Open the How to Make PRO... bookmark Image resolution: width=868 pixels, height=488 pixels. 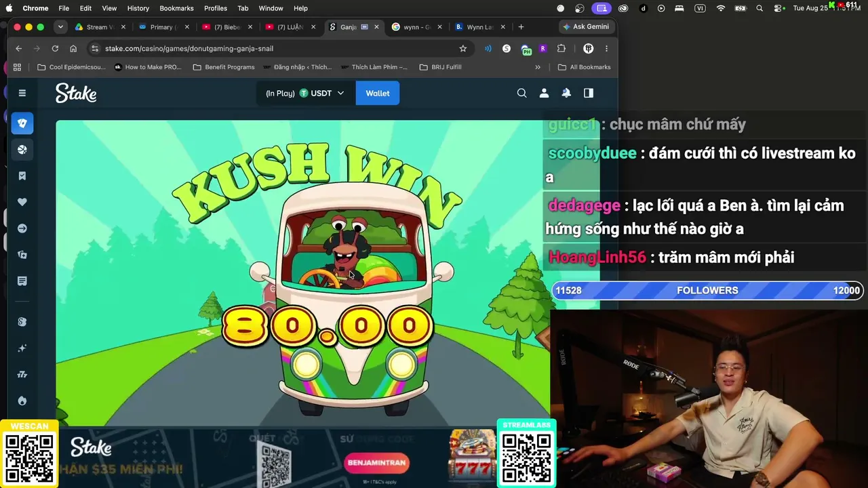pos(148,67)
